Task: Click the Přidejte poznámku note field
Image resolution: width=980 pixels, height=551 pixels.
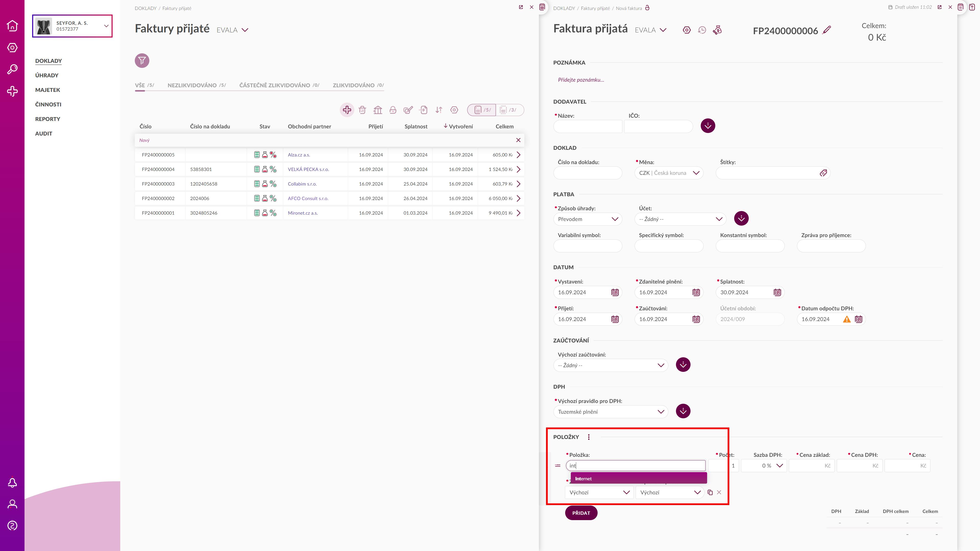Action: click(x=581, y=80)
